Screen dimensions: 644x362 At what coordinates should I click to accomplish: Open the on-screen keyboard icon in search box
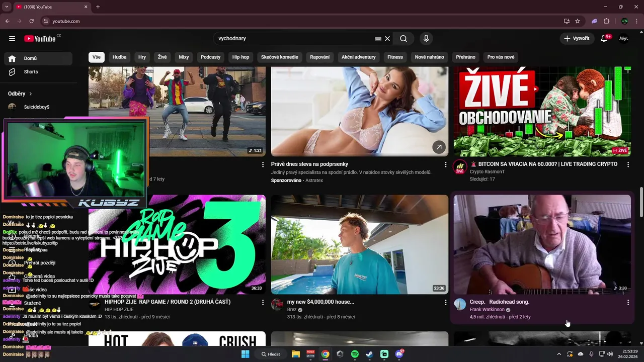tap(378, 39)
